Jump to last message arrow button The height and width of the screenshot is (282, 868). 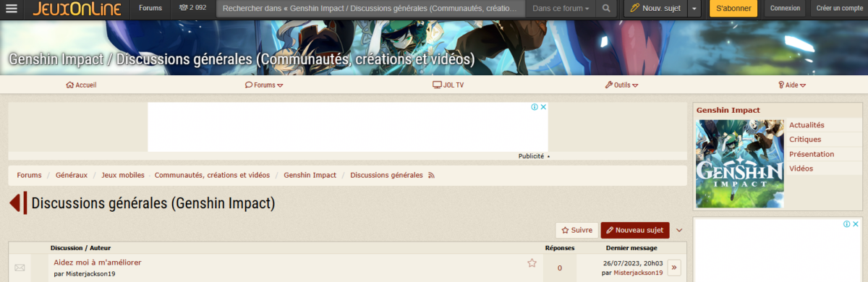point(674,268)
